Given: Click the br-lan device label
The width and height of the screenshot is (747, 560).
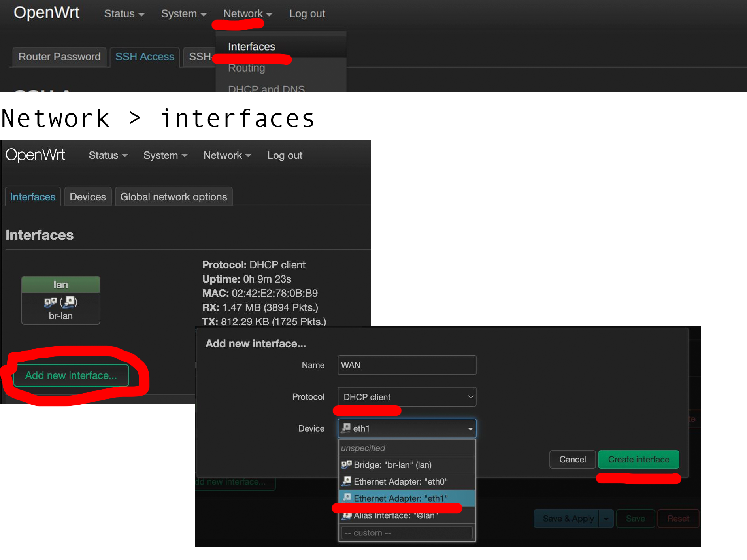Looking at the screenshot, I should pyautogui.click(x=61, y=316).
